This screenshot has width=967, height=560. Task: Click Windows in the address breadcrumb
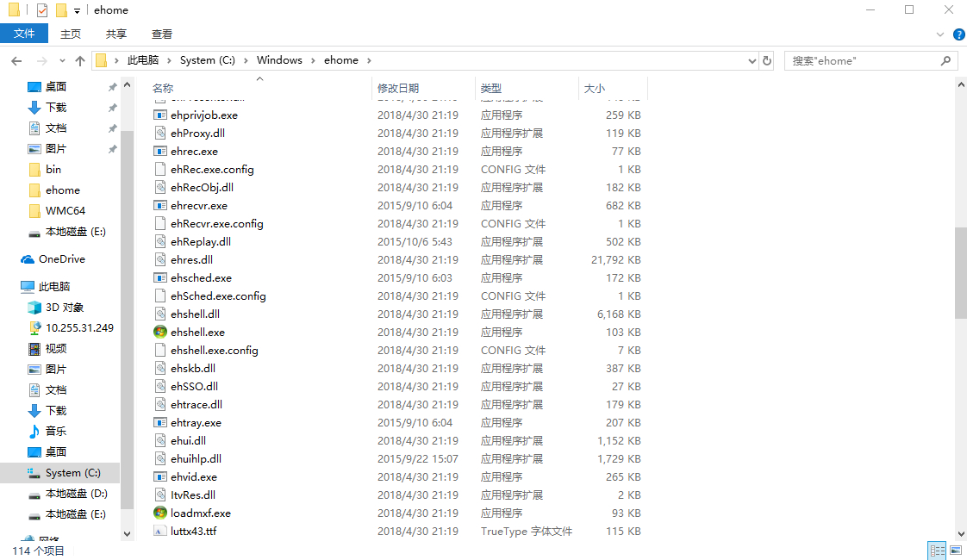(x=279, y=60)
